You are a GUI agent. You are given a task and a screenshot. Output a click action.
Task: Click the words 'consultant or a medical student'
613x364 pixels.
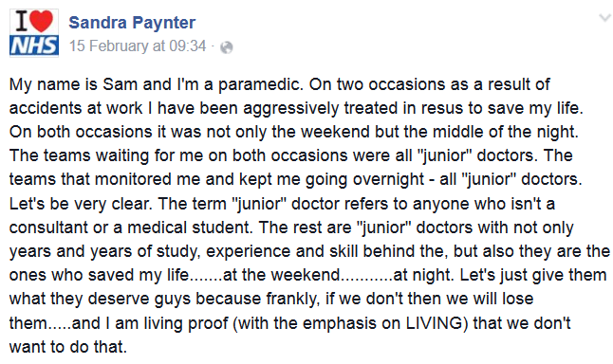[129, 227]
